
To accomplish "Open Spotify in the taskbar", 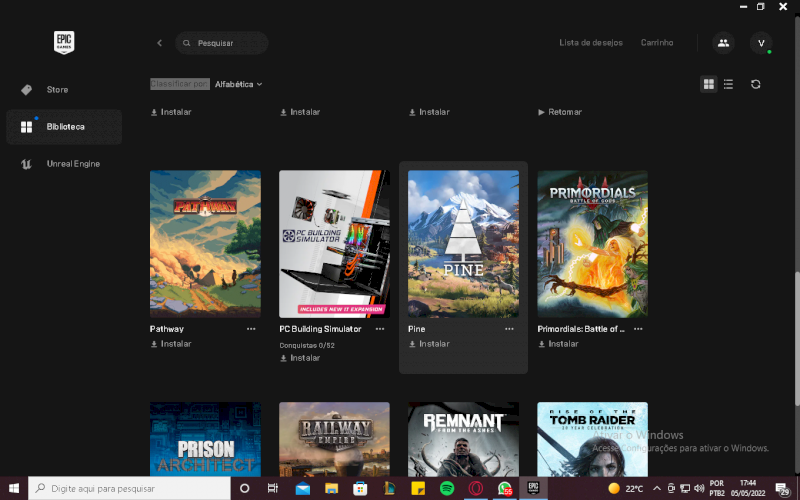I will click(447, 488).
